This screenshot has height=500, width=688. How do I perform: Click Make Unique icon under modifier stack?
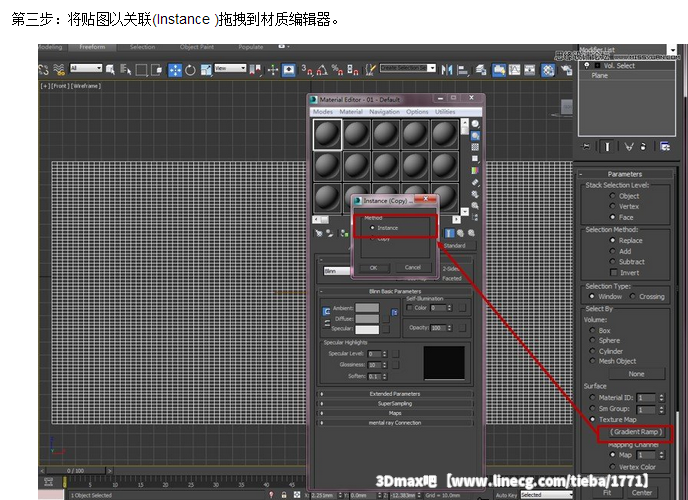click(x=629, y=146)
